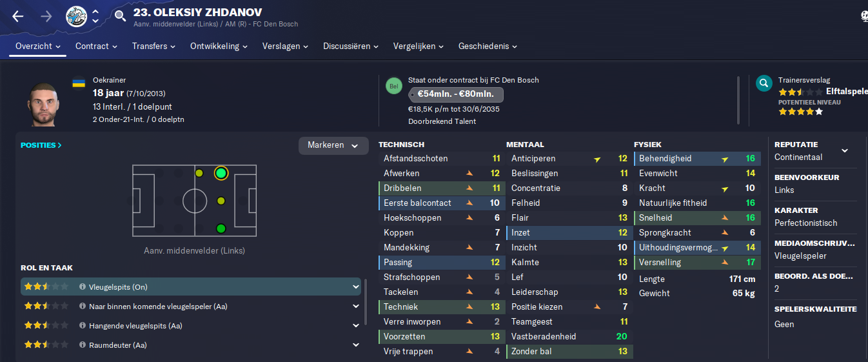
Task: Open the Ontwikkeling menu
Action: [219, 46]
